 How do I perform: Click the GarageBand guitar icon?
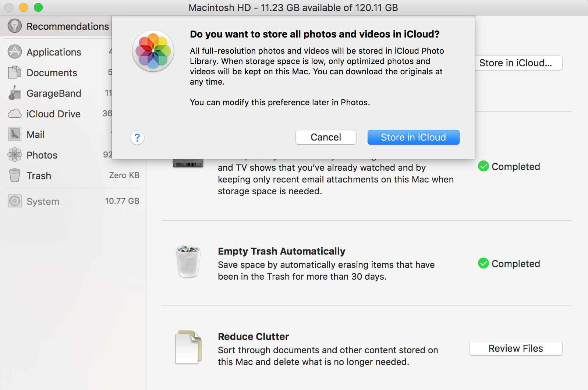click(15, 93)
